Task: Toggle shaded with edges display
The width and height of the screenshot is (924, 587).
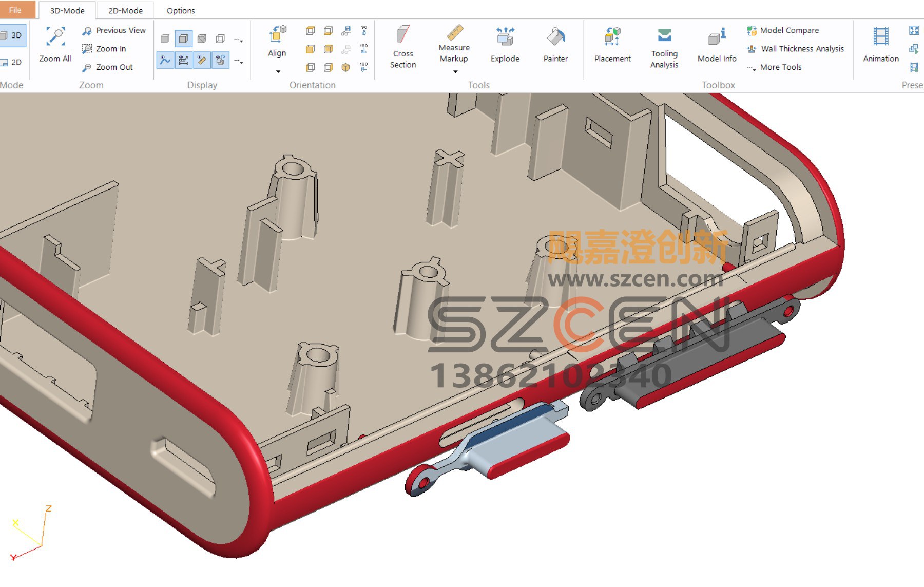Action: click(183, 39)
